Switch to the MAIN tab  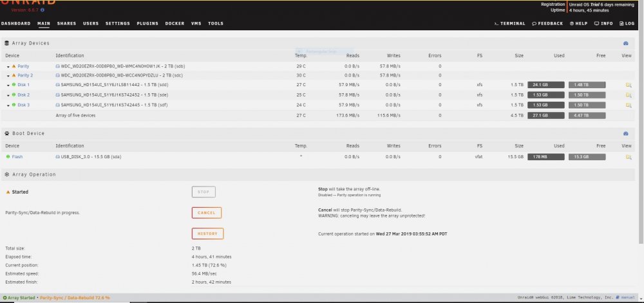tap(44, 23)
